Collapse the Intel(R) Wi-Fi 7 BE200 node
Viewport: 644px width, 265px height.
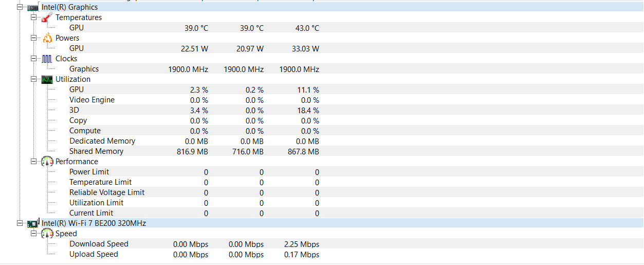point(20,223)
